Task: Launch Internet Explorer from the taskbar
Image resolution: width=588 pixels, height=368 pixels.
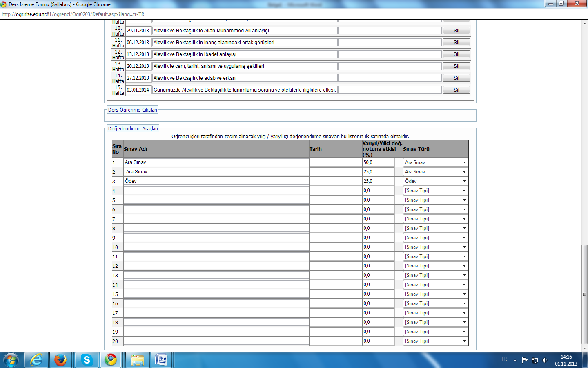Action: pos(36,360)
